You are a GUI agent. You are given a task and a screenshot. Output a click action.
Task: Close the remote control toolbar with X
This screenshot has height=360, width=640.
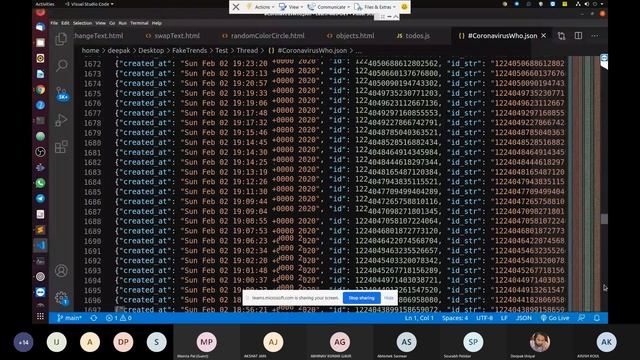236,7
